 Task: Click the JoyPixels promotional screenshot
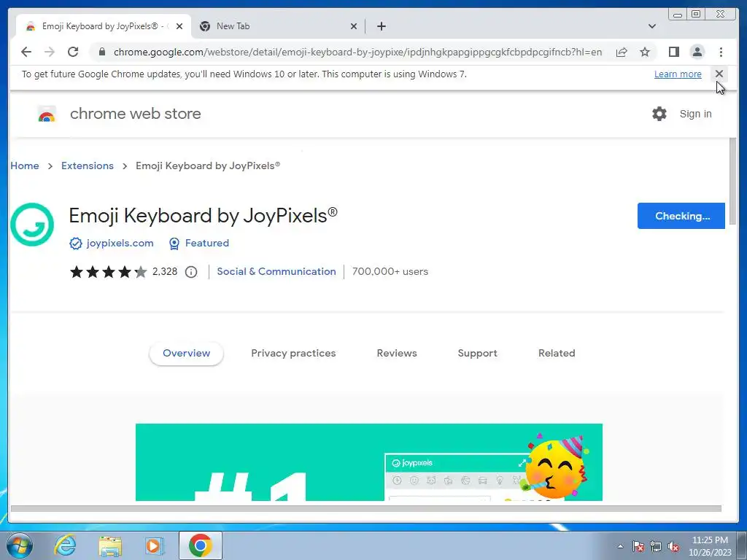[x=368, y=462]
